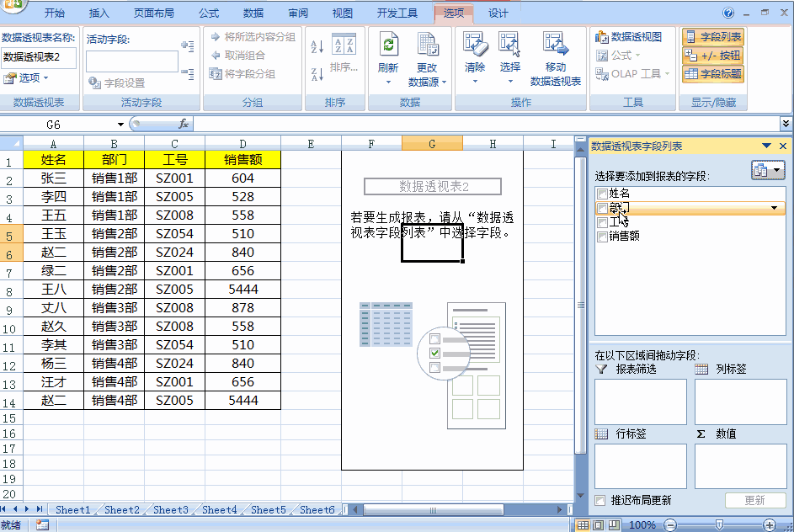This screenshot has width=794, height=532.
Task: Switch to Sheet3 tab
Action: (171, 510)
